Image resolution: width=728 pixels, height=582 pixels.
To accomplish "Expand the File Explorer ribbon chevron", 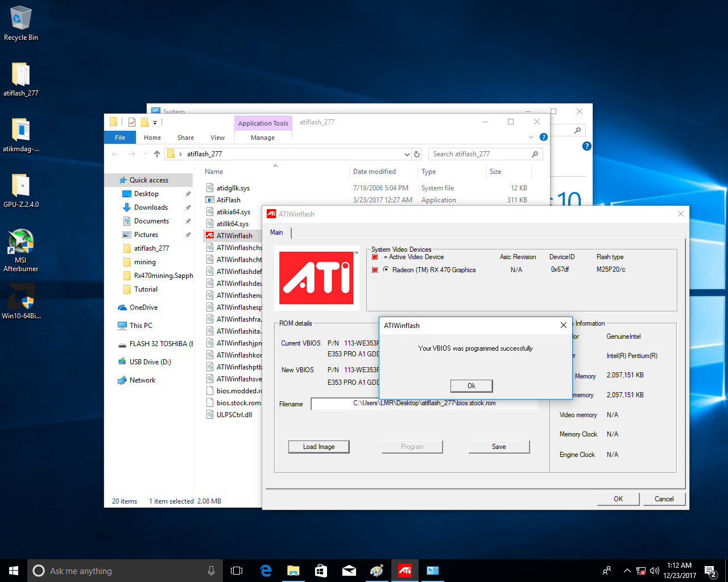I will 531,137.
